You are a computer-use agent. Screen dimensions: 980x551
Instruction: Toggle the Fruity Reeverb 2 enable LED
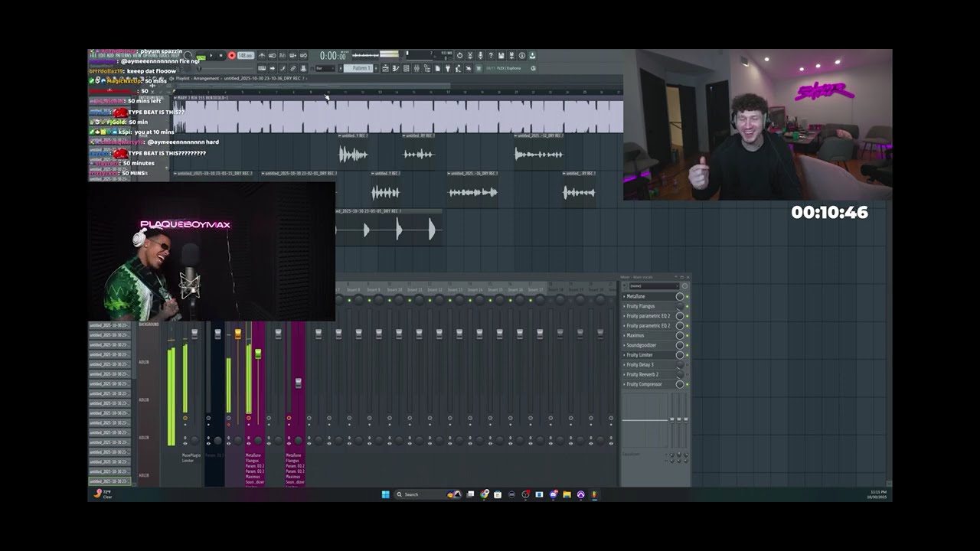(x=687, y=374)
